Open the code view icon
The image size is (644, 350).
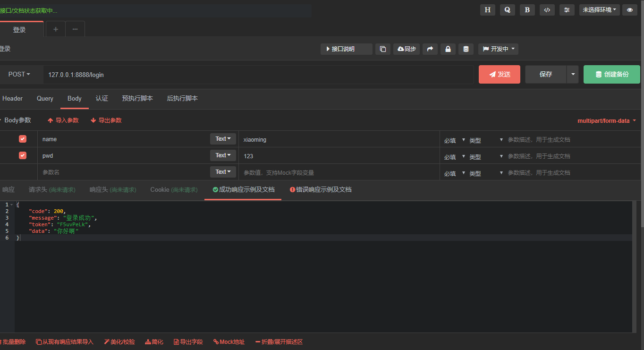[547, 9]
